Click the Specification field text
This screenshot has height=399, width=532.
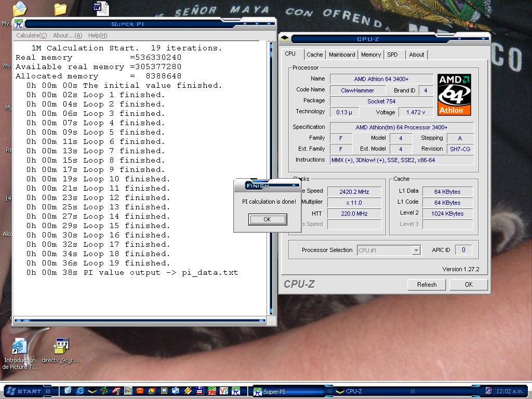(x=402, y=127)
